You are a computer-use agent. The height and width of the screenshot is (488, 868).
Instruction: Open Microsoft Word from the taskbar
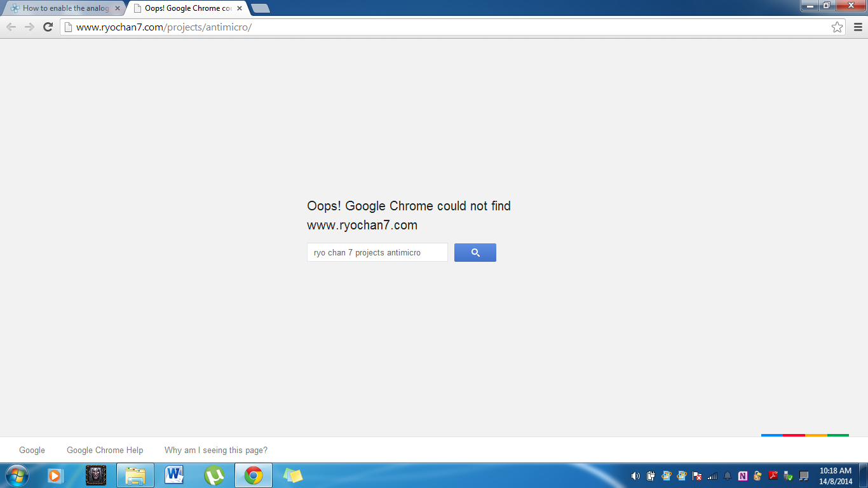click(x=174, y=475)
